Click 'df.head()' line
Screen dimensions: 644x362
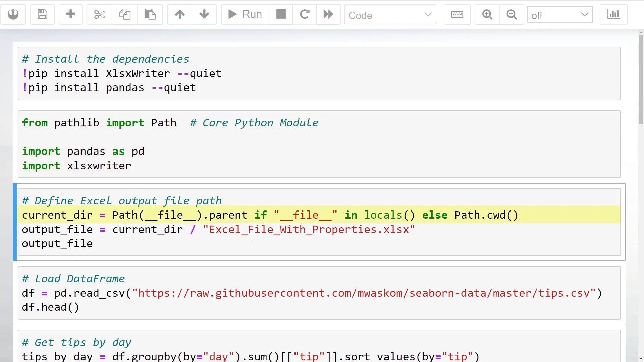(50, 307)
